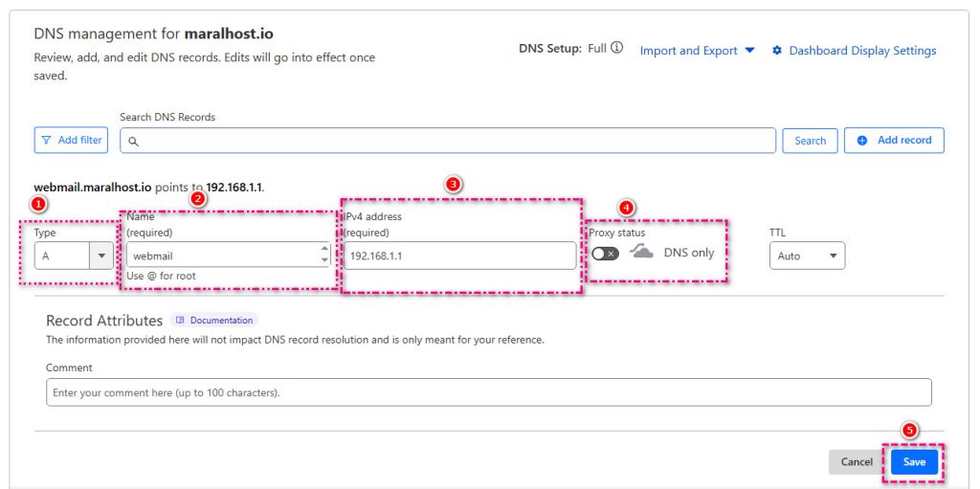The image size is (980, 489).
Task: Open Dashboard Display Settings gear link
Action: tap(855, 51)
